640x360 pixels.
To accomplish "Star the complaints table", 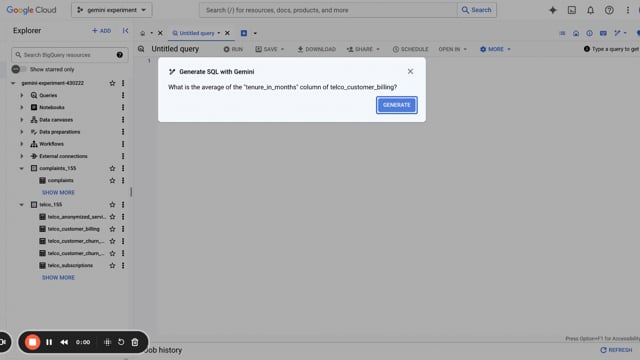I will tap(112, 180).
